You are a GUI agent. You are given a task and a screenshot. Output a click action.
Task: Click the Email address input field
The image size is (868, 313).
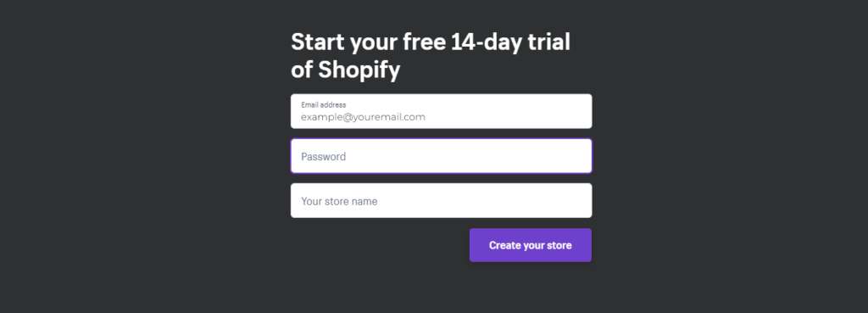(441, 111)
